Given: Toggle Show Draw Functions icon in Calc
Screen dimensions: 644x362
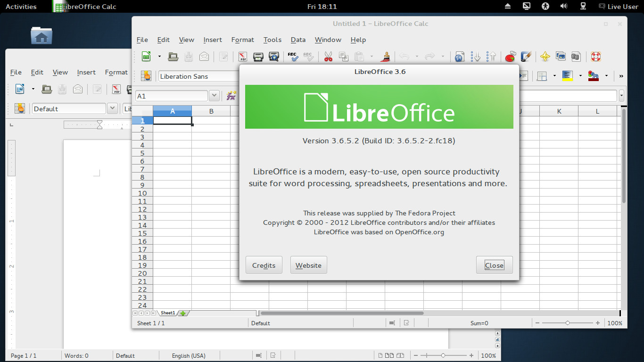Looking at the screenshot, I should click(x=526, y=57).
